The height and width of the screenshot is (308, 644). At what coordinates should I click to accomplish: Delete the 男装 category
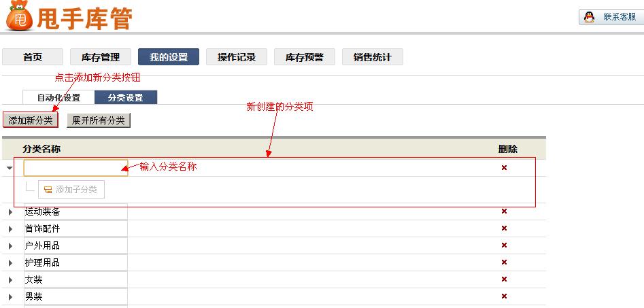click(x=504, y=296)
